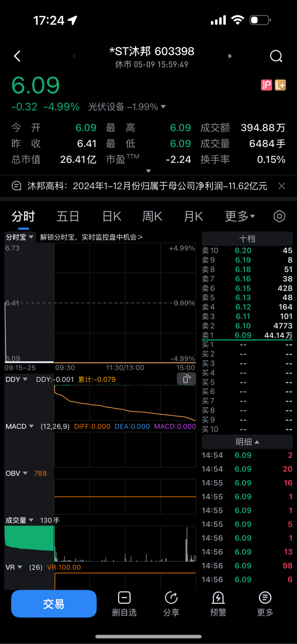Tap the MACD (12,26,9) parameters label
This screenshot has height=644, width=297.
(x=55, y=426)
